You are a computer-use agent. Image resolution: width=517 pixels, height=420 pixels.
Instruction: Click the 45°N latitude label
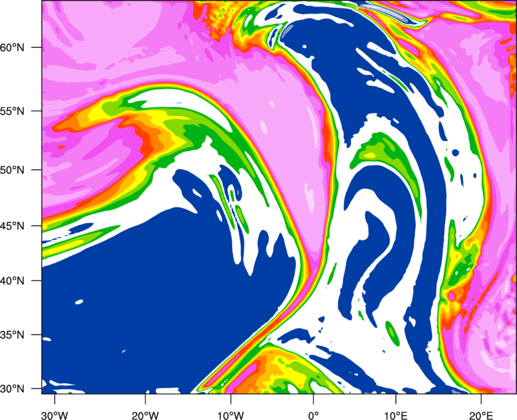12,226
